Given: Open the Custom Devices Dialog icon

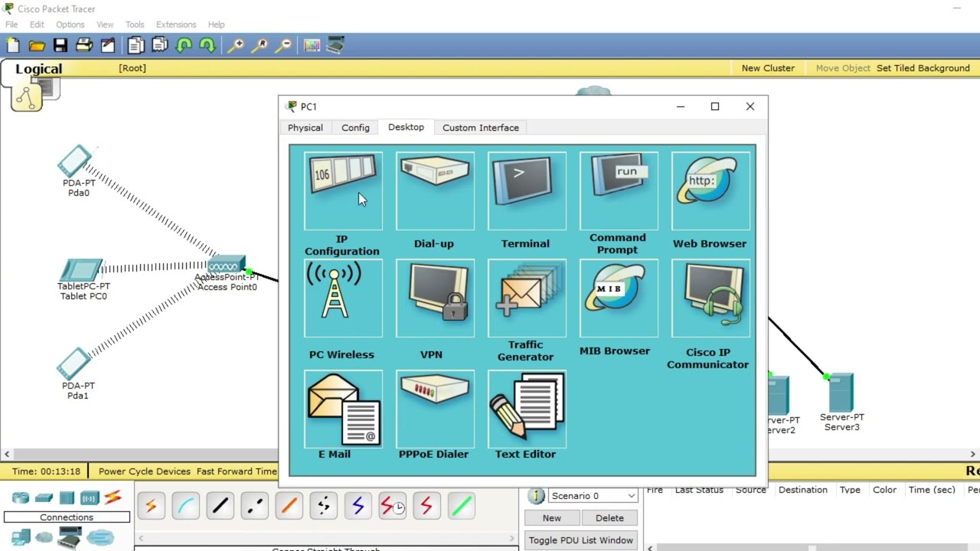Looking at the screenshot, I should 335,45.
